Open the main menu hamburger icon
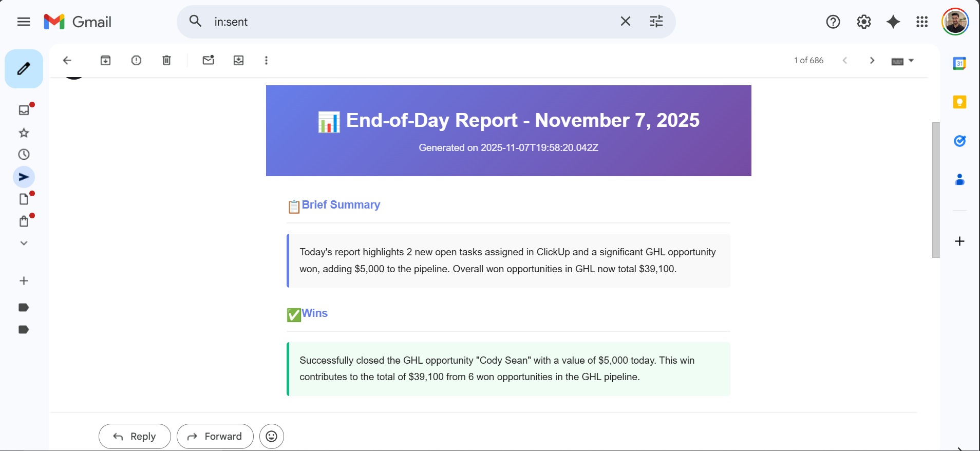 (x=24, y=22)
